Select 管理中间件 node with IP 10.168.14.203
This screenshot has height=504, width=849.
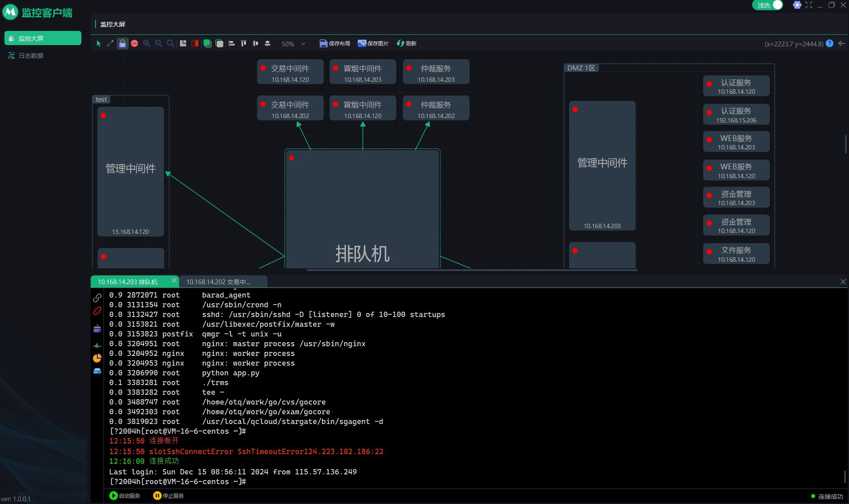[602, 166]
